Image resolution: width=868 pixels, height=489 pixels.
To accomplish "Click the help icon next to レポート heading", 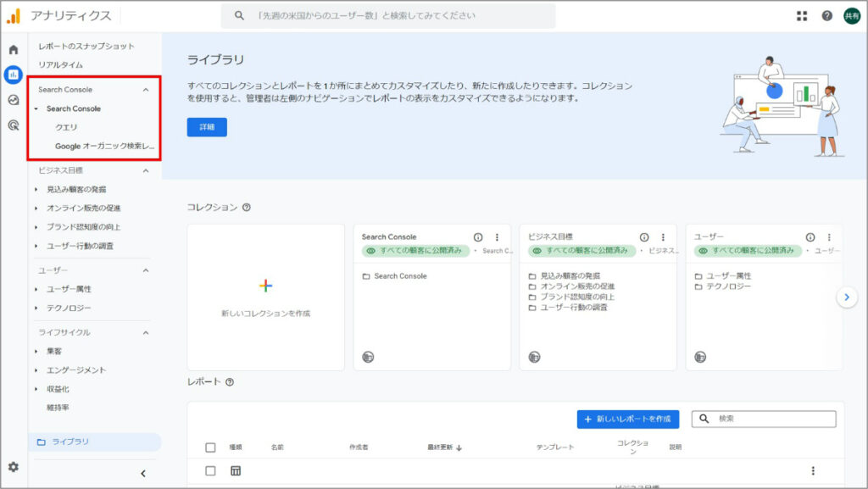I will click(x=230, y=381).
